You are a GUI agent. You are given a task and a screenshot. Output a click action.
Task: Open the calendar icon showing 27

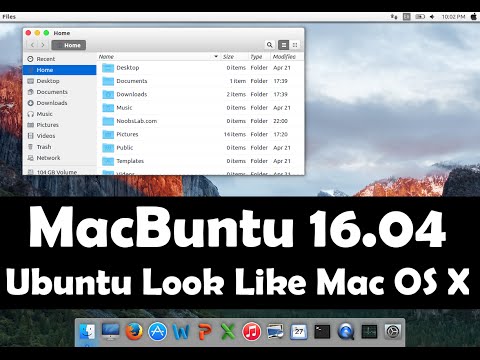(x=299, y=332)
